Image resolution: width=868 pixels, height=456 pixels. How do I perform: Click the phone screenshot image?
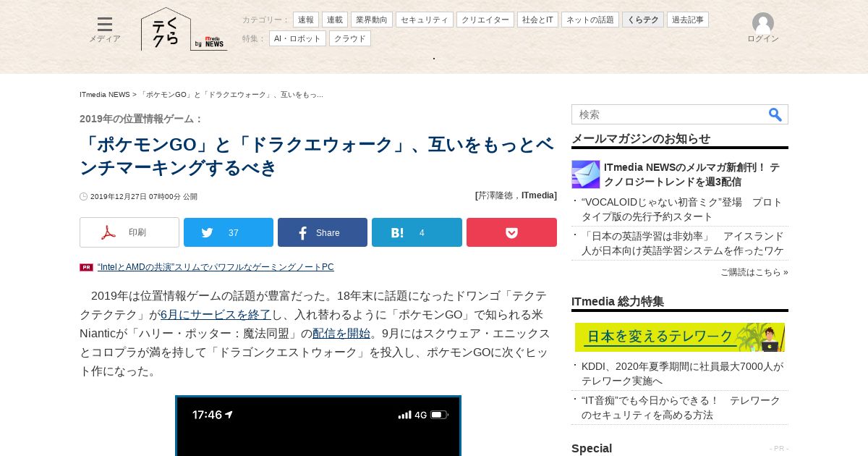pyautogui.click(x=318, y=426)
